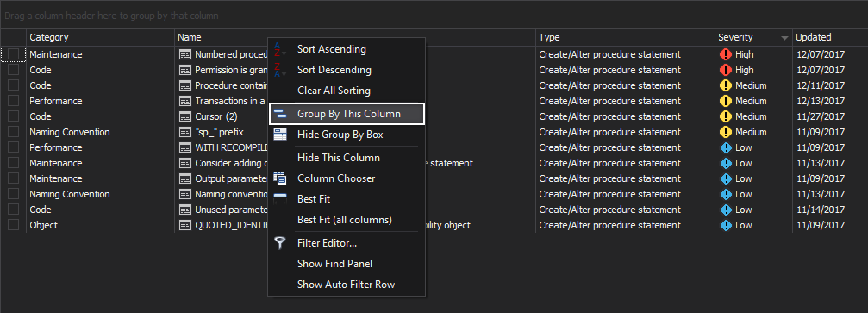Tick checkbox for Cursor (2) row
The width and height of the screenshot is (868, 313).
click(13, 116)
